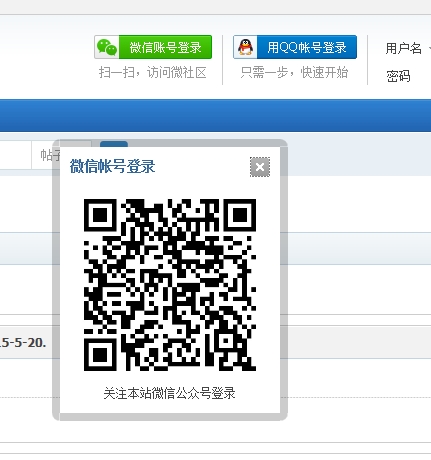Click the 扫一扫,访问微社区 caption
The image size is (431, 460).
(153, 72)
